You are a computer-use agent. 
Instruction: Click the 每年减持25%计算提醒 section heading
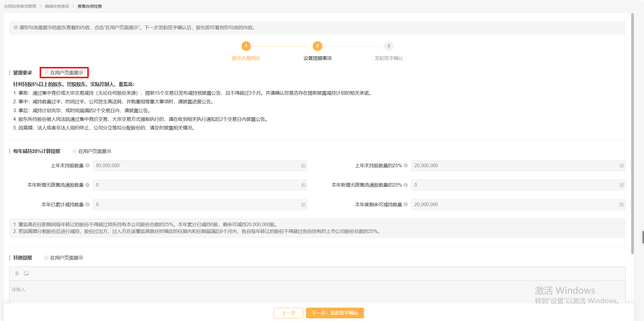coord(37,151)
